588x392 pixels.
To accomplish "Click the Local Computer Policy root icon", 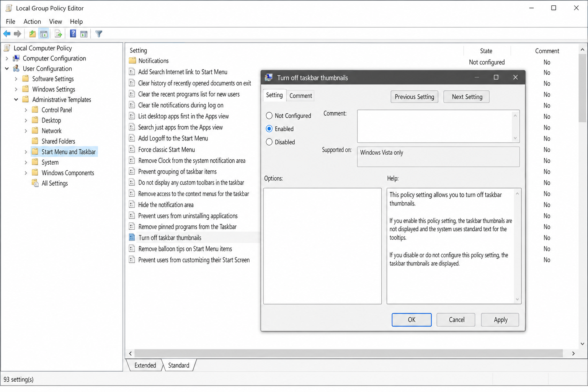I will pyautogui.click(x=7, y=48).
